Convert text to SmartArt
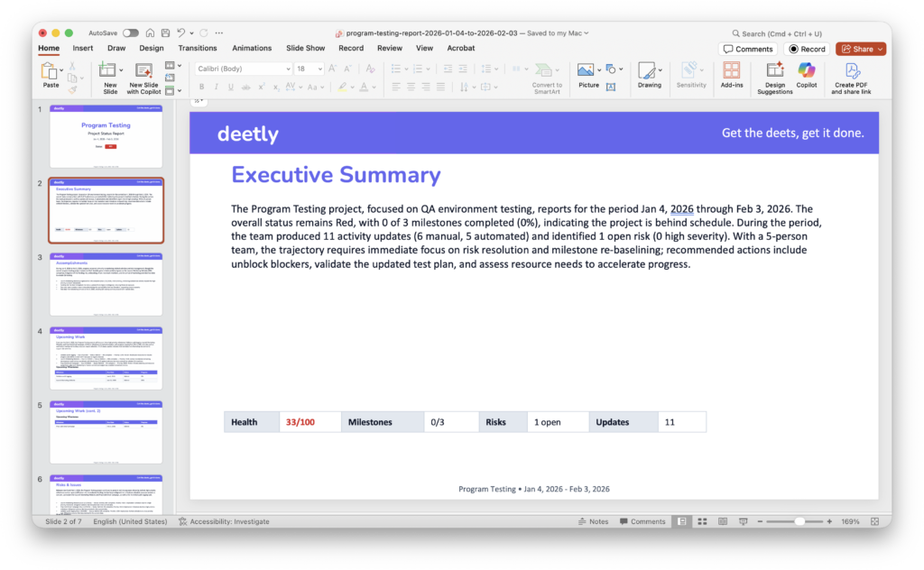The image size is (924, 570). pyautogui.click(x=546, y=76)
